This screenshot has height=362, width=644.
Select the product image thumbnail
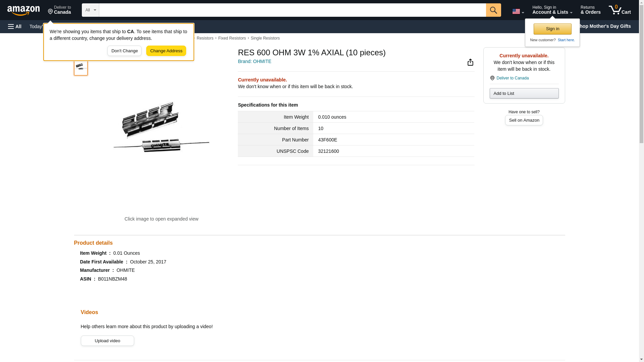(80, 66)
